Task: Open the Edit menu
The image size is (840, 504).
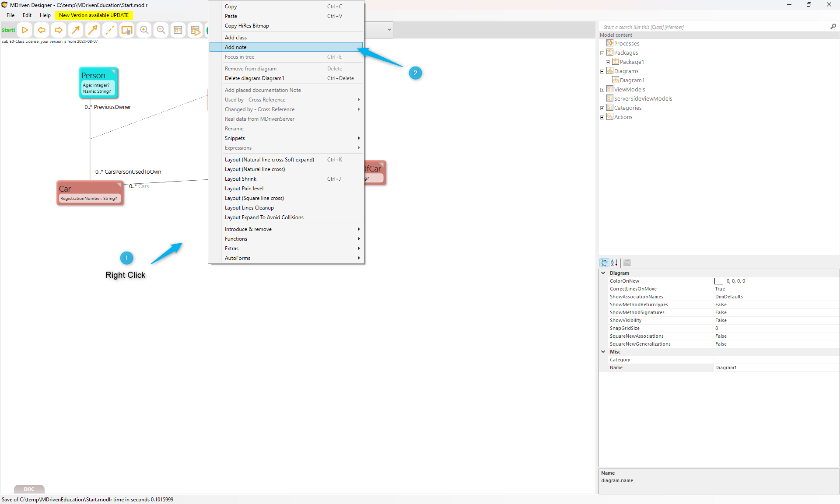Action: pyautogui.click(x=27, y=15)
